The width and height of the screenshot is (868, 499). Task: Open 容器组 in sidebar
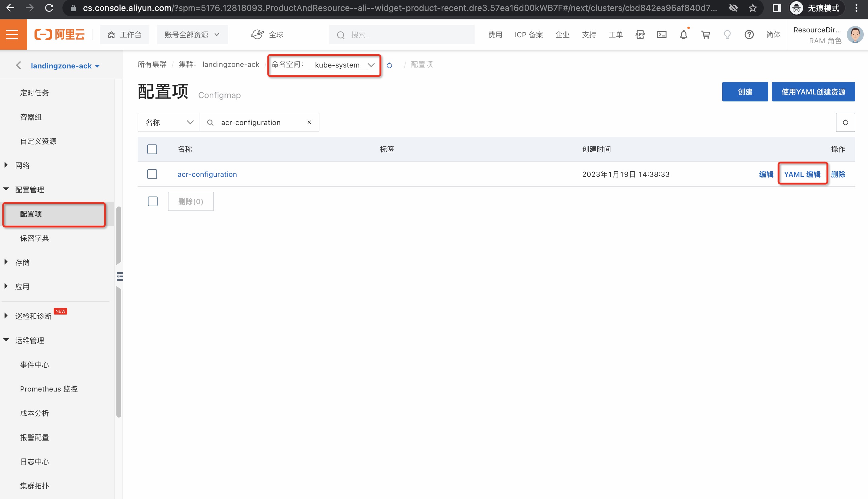(31, 117)
